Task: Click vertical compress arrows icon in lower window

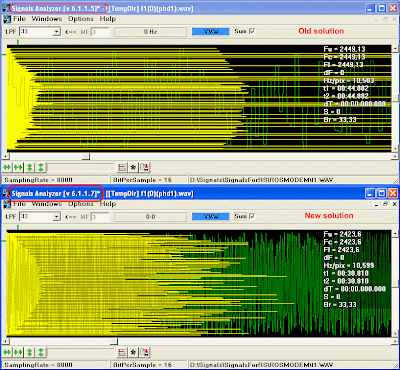Action: [x=41, y=352]
